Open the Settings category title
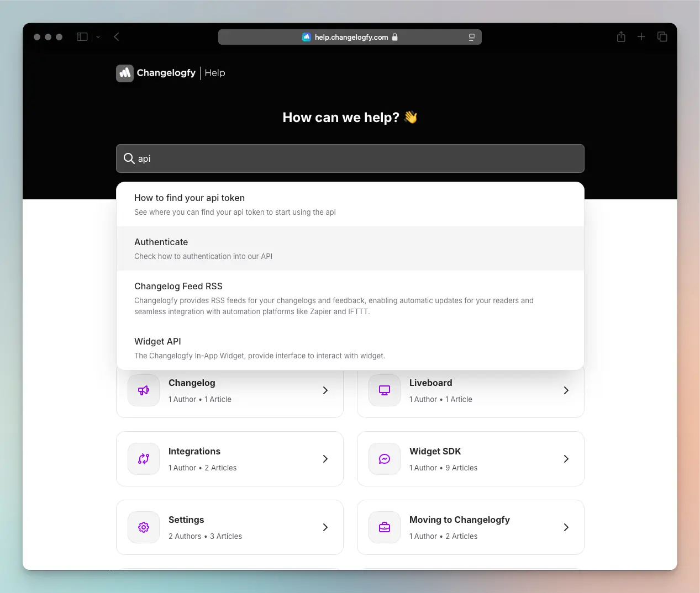The width and height of the screenshot is (700, 593). click(186, 520)
